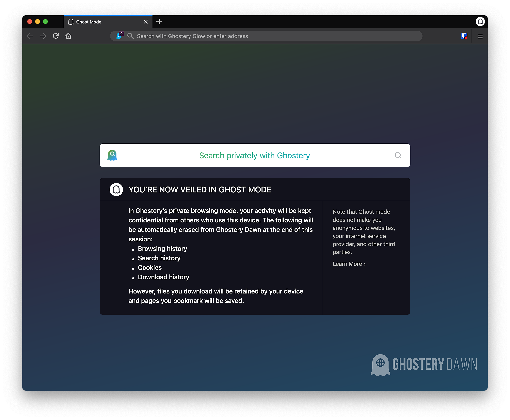The width and height of the screenshot is (510, 420).
Task: Minimize the window with the yellow button
Action: (x=38, y=22)
